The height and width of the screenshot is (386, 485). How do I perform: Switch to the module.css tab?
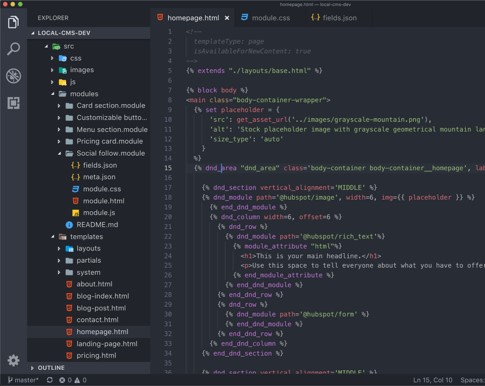266,18
